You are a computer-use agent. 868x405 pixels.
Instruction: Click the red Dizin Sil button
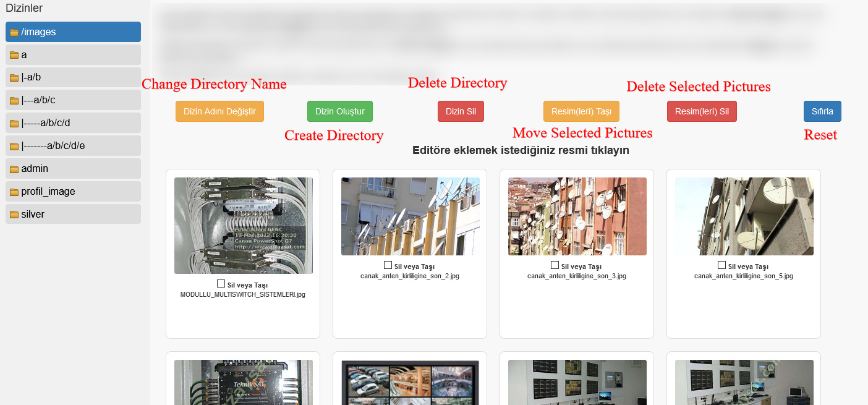(461, 111)
